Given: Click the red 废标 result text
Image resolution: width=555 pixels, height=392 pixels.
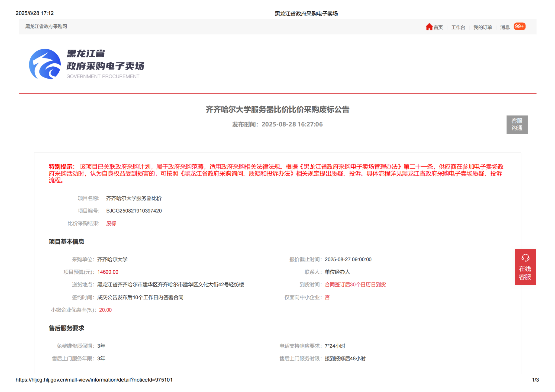Looking at the screenshot, I should coord(111,223).
